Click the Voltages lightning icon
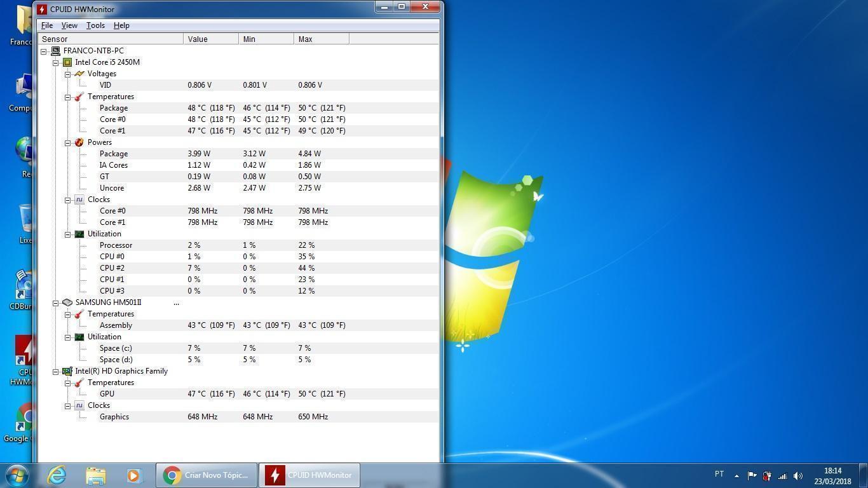868x488 pixels. (79, 74)
